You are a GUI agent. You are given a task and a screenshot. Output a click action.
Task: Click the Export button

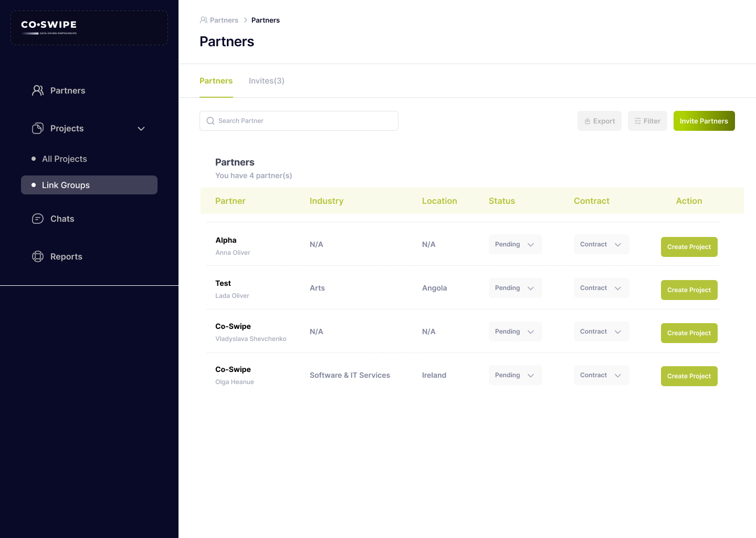coord(600,121)
